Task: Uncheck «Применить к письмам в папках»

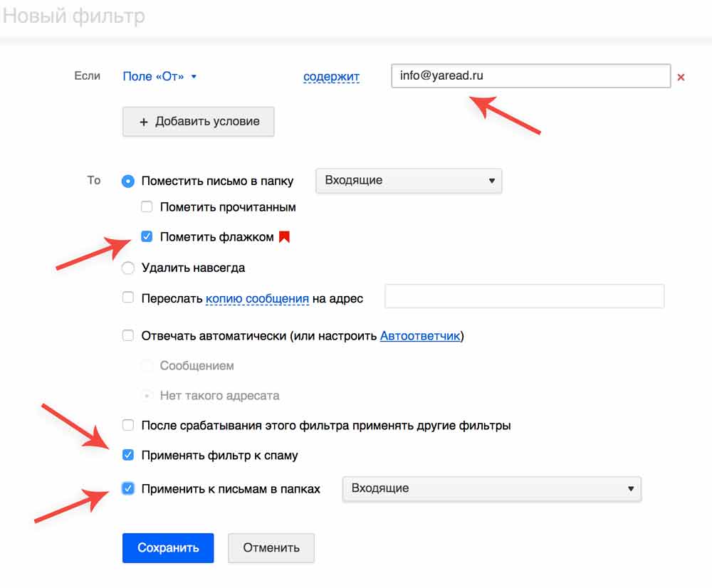Action: (x=128, y=488)
